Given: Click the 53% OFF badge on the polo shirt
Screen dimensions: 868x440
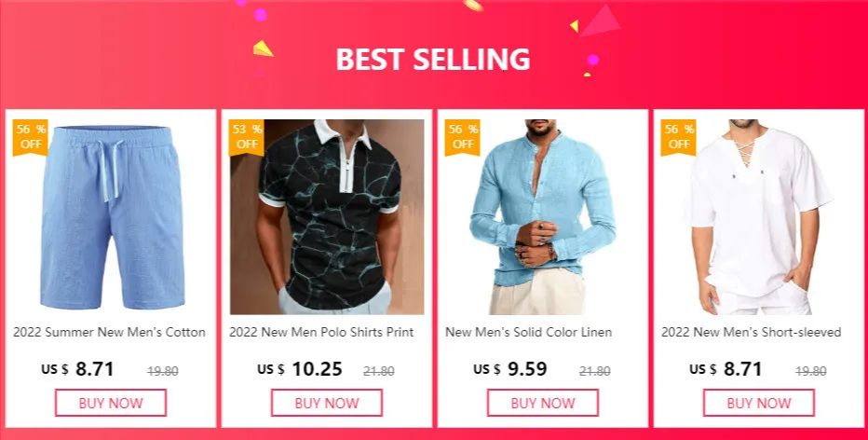Looking at the screenshot, I should coord(247,137).
